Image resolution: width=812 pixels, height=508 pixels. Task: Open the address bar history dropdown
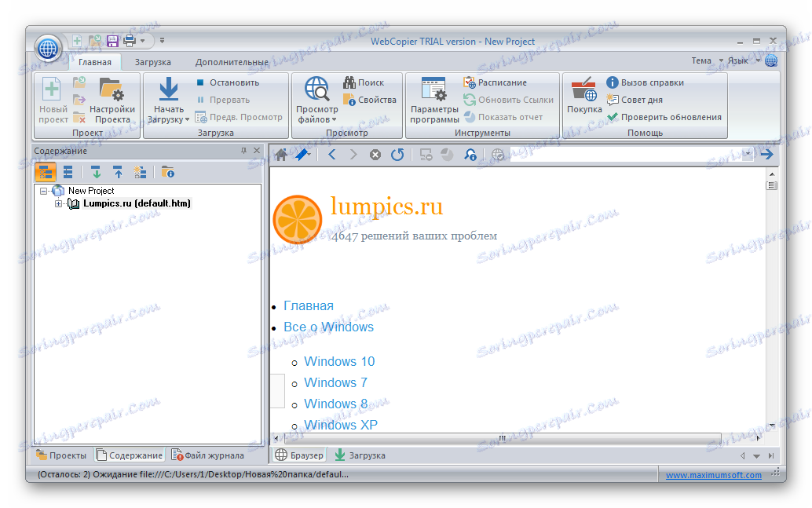pos(748,155)
